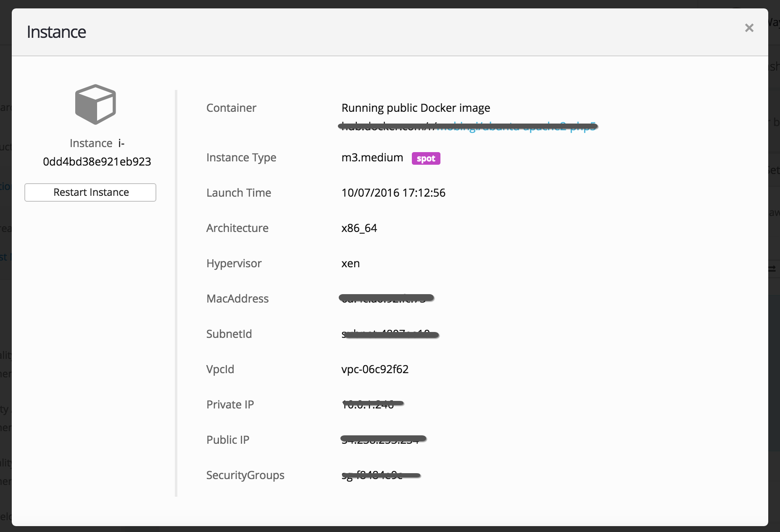The height and width of the screenshot is (532, 780).
Task: Click the redacted MacAddress value
Action: click(387, 298)
